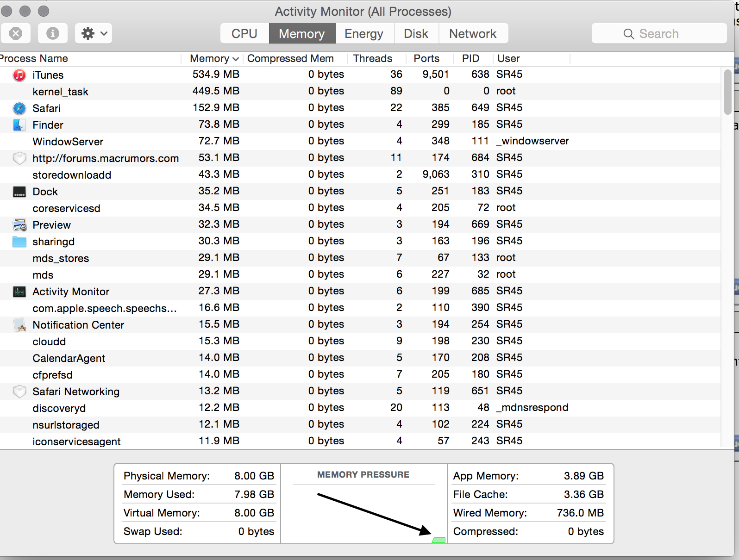Open process info with the inspect button

click(53, 33)
